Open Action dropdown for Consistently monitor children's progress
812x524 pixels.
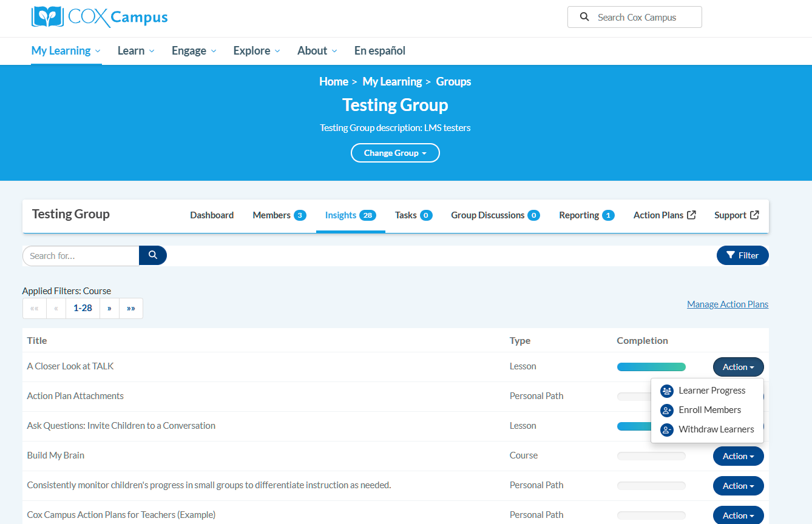click(x=738, y=486)
